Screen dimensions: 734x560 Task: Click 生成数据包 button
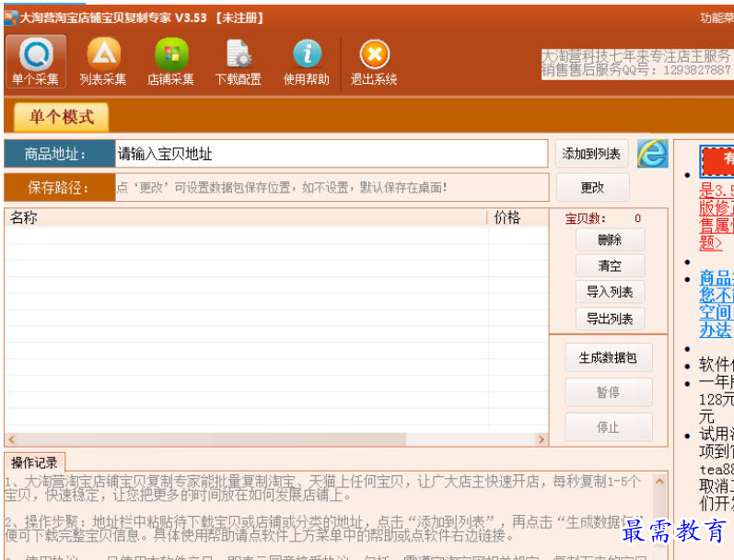coord(608,357)
